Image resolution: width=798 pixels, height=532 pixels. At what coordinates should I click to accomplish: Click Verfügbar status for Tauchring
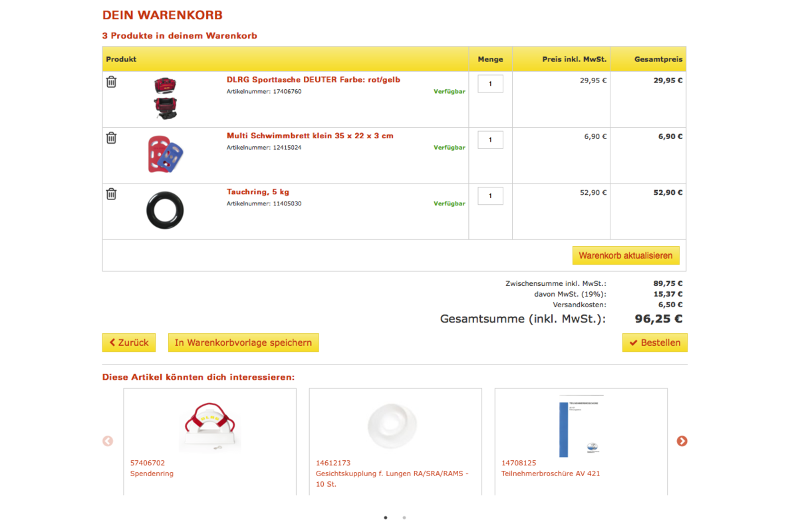[450, 203]
